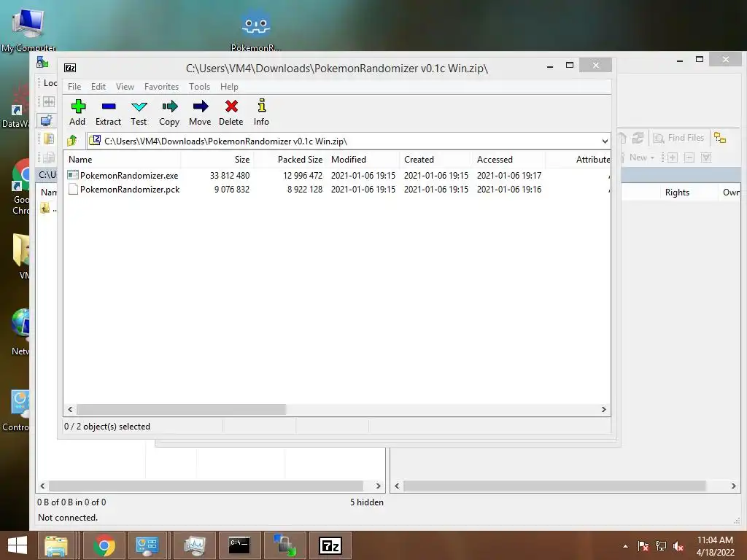Show hidden tray icons arrow
This screenshot has height=560, width=747.
pyautogui.click(x=625, y=546)
